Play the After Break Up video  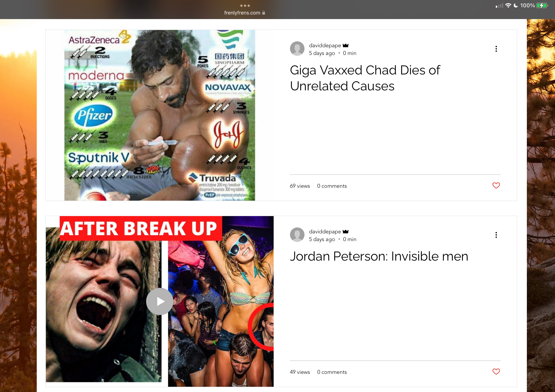(x=160, y=301)
